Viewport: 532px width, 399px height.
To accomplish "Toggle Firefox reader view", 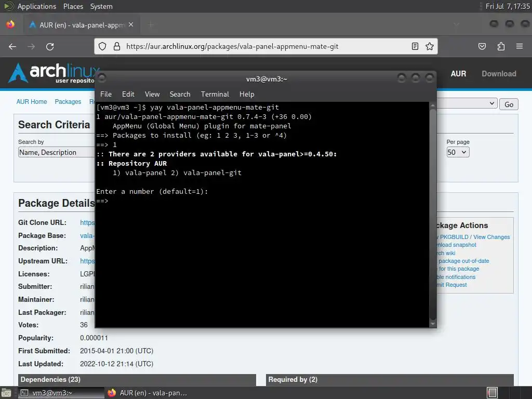I will tap(415, 46).
